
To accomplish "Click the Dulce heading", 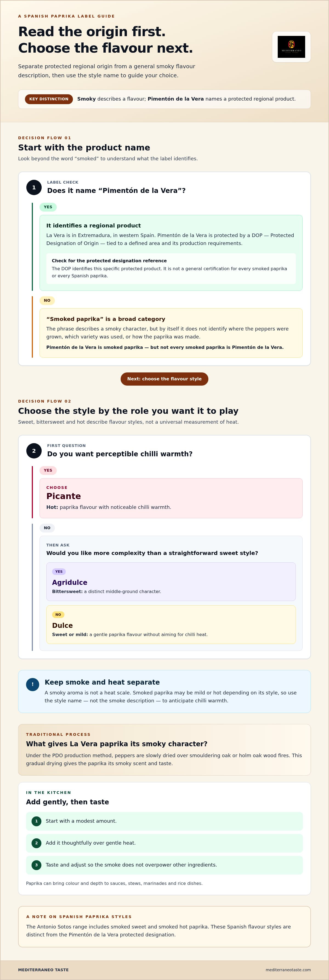I will pos(63,625).
